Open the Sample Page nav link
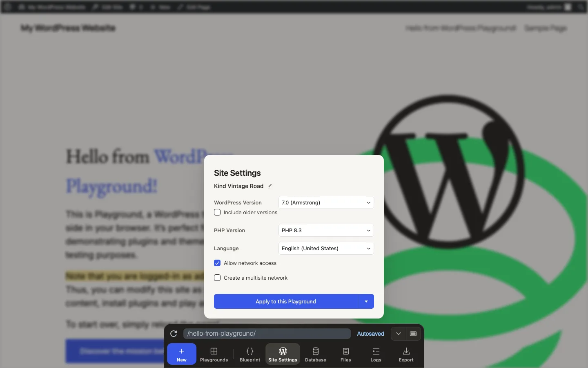588x368 pixels. (x=546, y=28)
